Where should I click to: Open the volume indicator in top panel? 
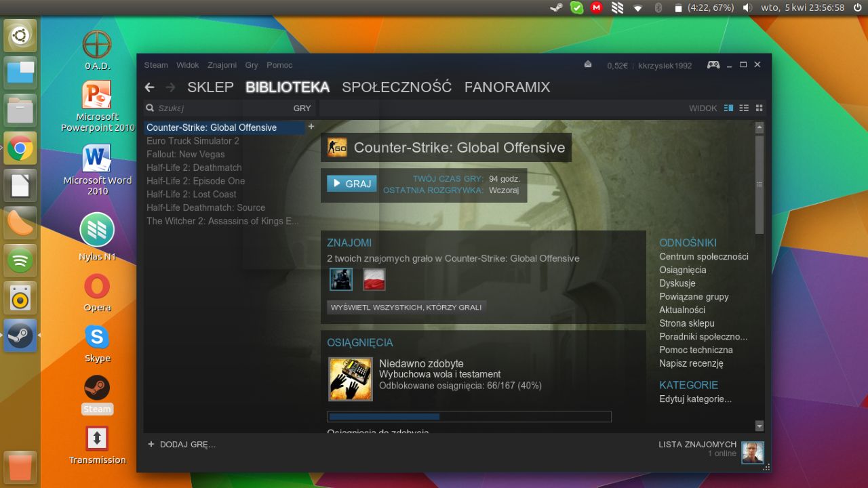pos(747,7)
